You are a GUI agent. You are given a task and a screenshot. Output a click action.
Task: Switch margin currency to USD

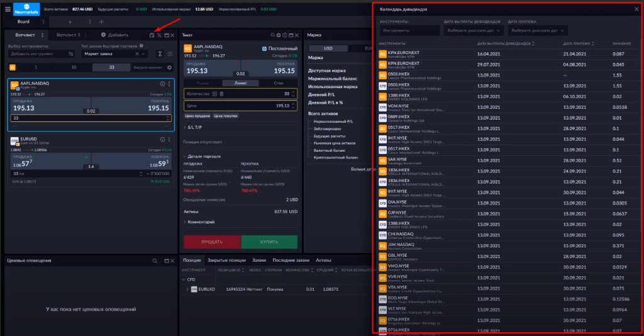tap(328, 48)
